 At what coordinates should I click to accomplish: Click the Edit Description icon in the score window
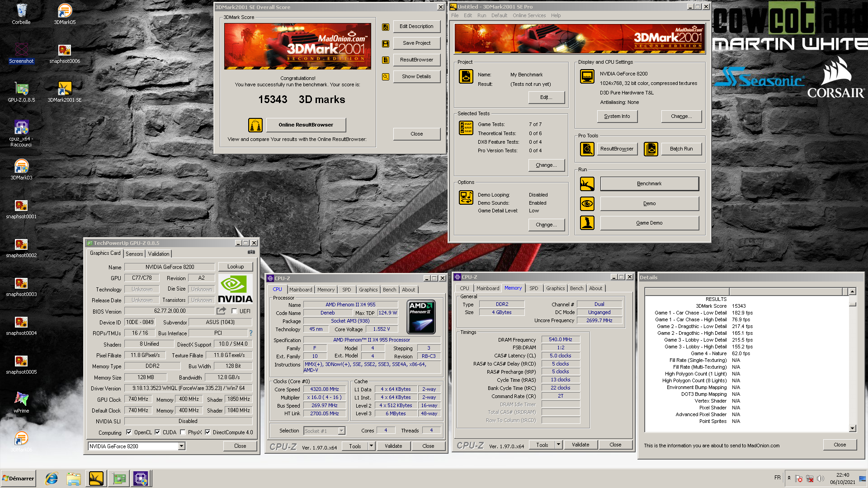(x=386, y=27)
